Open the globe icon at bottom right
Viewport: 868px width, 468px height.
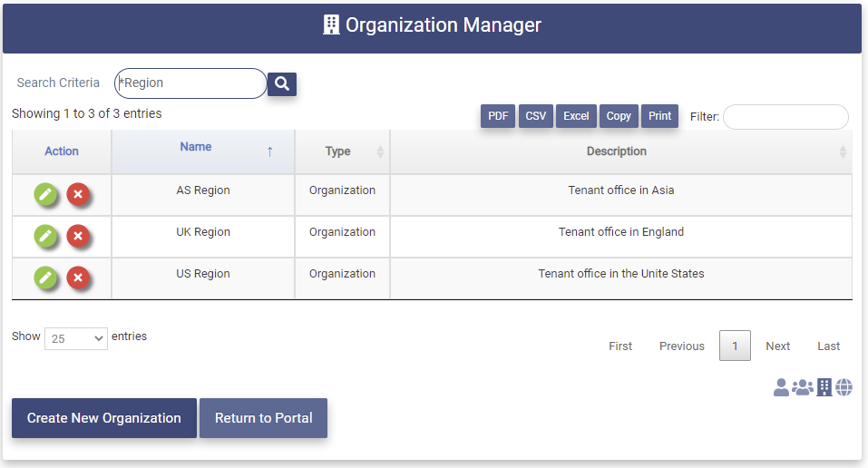844,387
